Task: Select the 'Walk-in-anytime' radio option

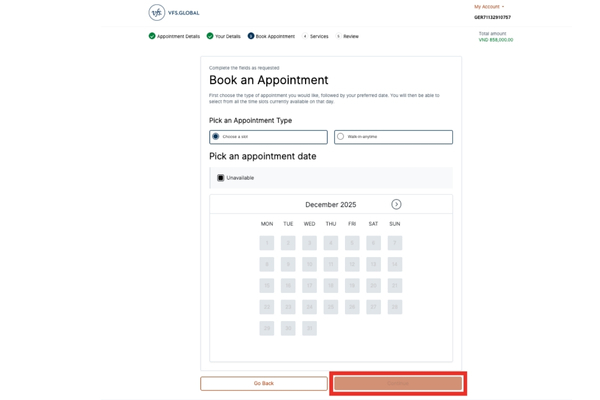Action: pos(341,137)
